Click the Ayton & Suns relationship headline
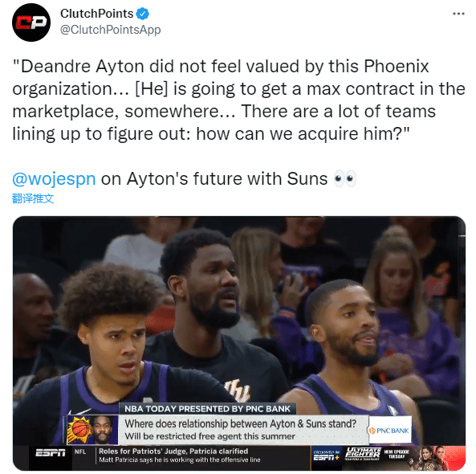The image size is (476, 474). click(x=241, y=423)
